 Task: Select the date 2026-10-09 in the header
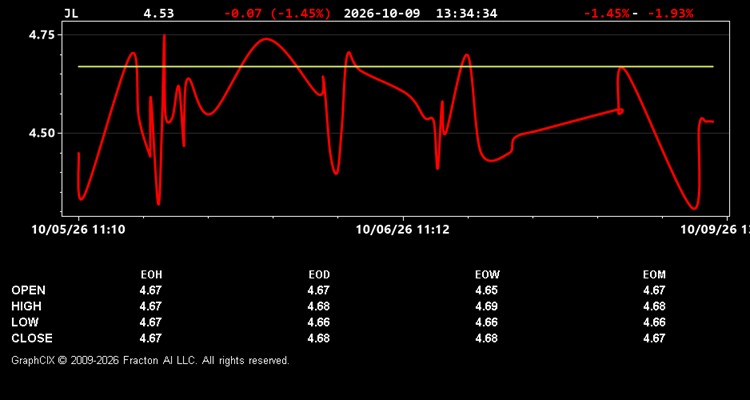pos(382,13)
